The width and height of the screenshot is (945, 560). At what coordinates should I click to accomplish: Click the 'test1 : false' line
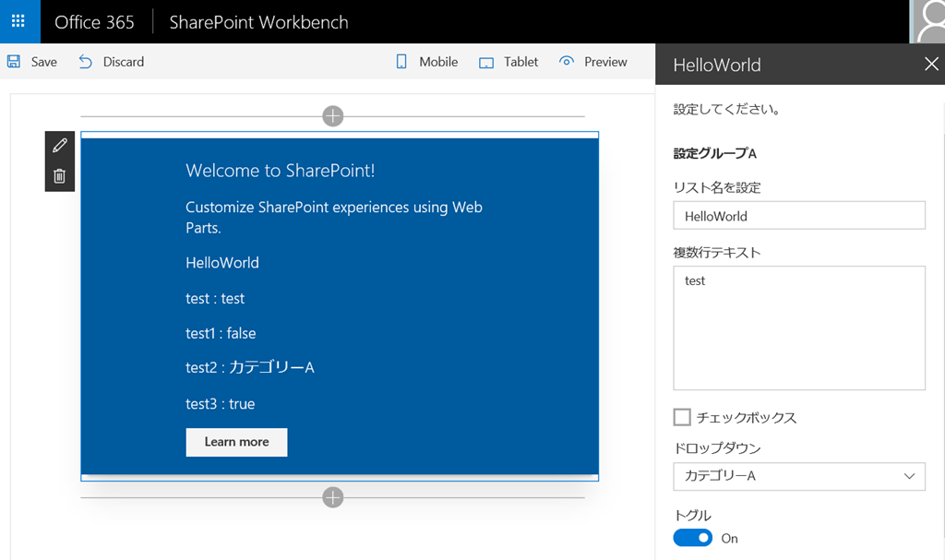tap(221, 333)
